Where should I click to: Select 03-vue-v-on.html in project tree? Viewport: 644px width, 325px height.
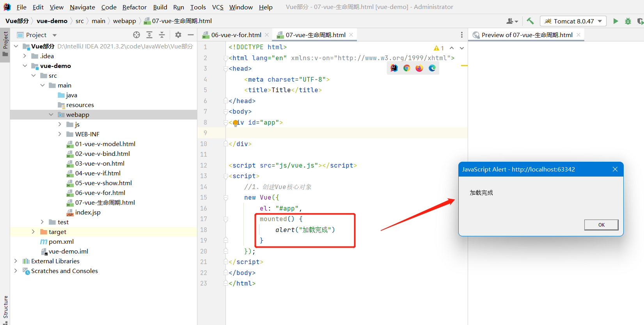pyautogui.click(x=99, y=163)
